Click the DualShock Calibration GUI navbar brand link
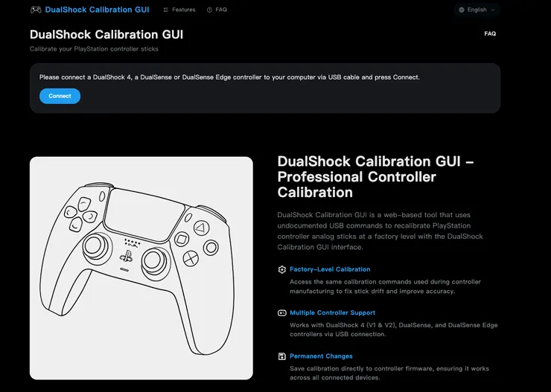The image size is (551, 392). click(97, 10)
